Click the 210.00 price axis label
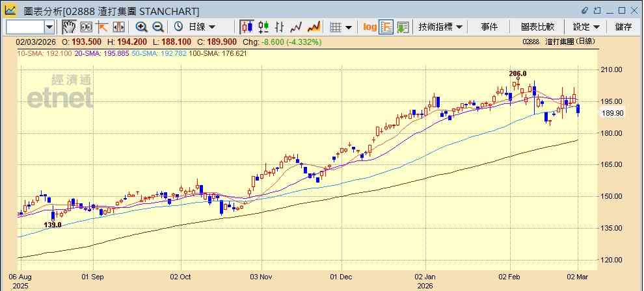 [x=612, y=70]
